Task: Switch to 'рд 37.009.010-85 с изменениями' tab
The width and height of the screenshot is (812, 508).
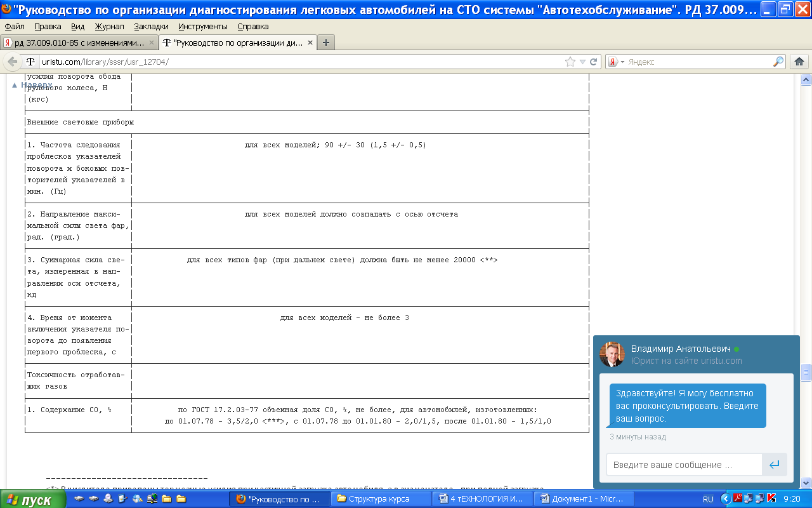Action: click(x=79, y=43)
